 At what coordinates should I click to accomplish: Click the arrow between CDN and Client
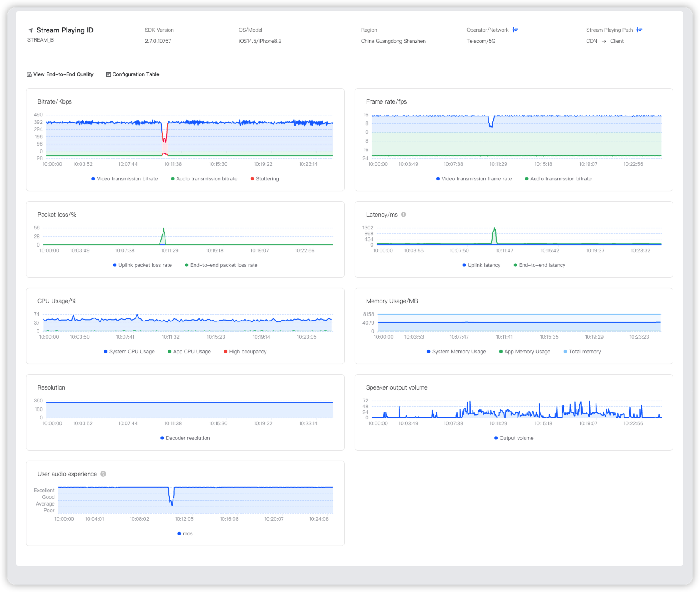(604, 42)
